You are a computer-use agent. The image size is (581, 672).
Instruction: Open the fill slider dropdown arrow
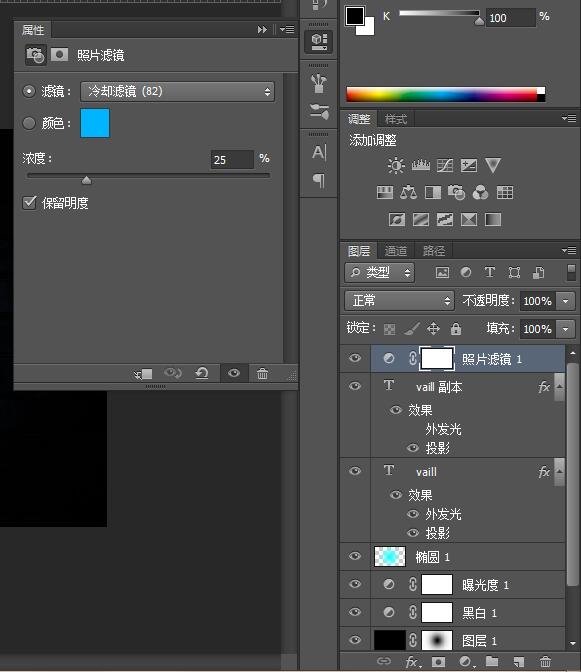(x=566, y=329)
